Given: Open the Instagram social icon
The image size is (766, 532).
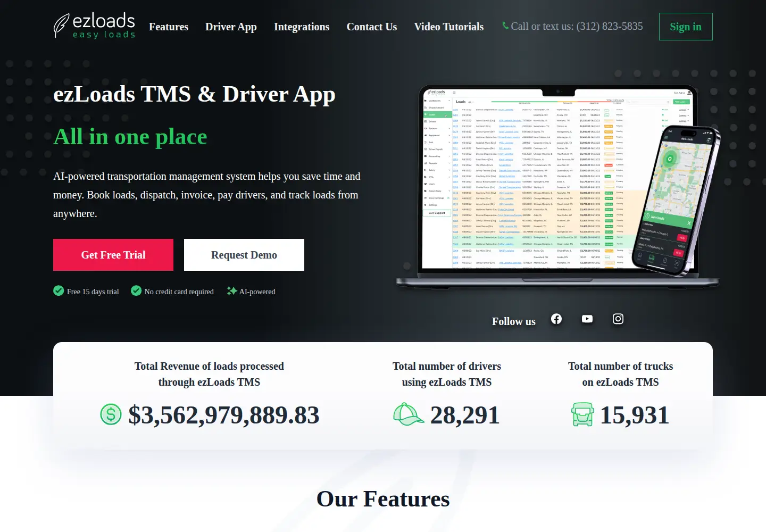Looking at the screenshot, I should coord(618,319).
